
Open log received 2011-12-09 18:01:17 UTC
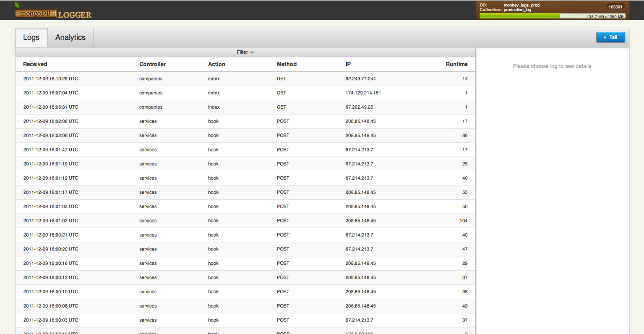tap(245, 192)
